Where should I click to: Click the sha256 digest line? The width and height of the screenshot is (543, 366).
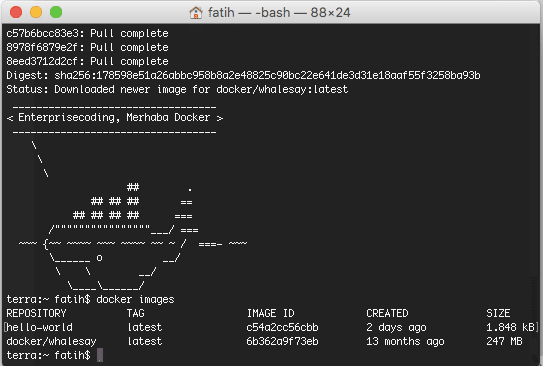pyautogui.click(x=243, y=75)
